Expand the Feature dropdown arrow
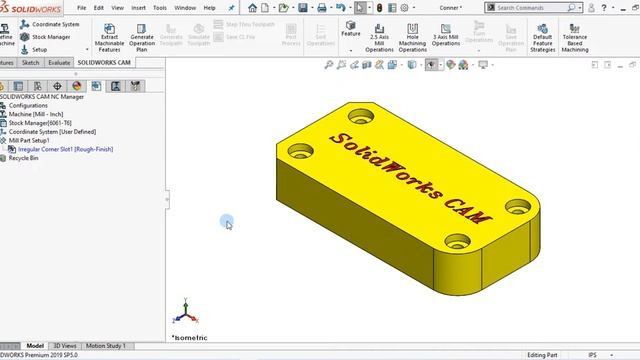 (x=351, y=51)
